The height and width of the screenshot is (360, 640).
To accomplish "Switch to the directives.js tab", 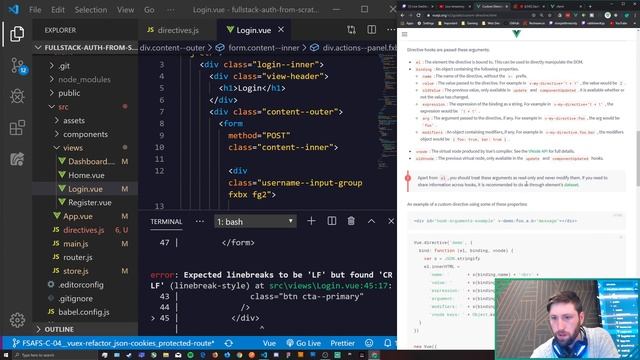I will coord(178,30).
